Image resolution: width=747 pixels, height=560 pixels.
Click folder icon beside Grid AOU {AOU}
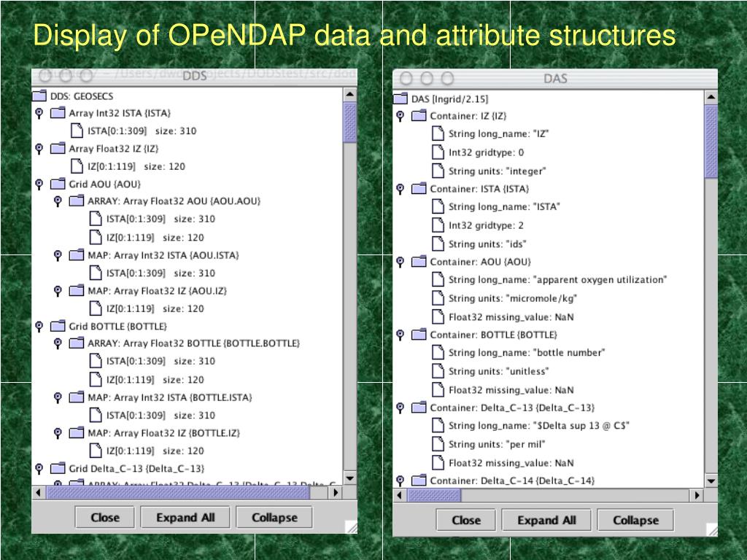[x=58, y=184]
